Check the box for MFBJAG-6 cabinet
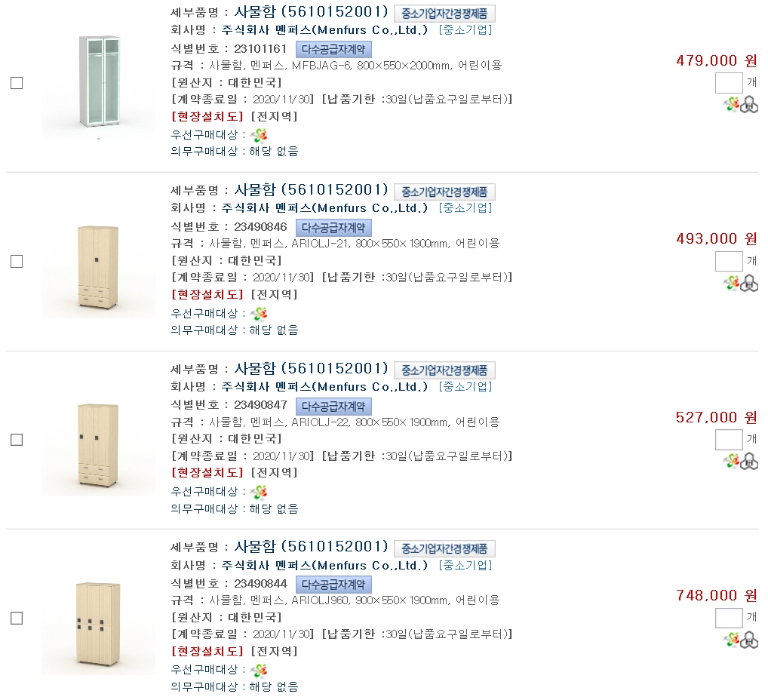The image size is (768, 700). pos(17,83)
